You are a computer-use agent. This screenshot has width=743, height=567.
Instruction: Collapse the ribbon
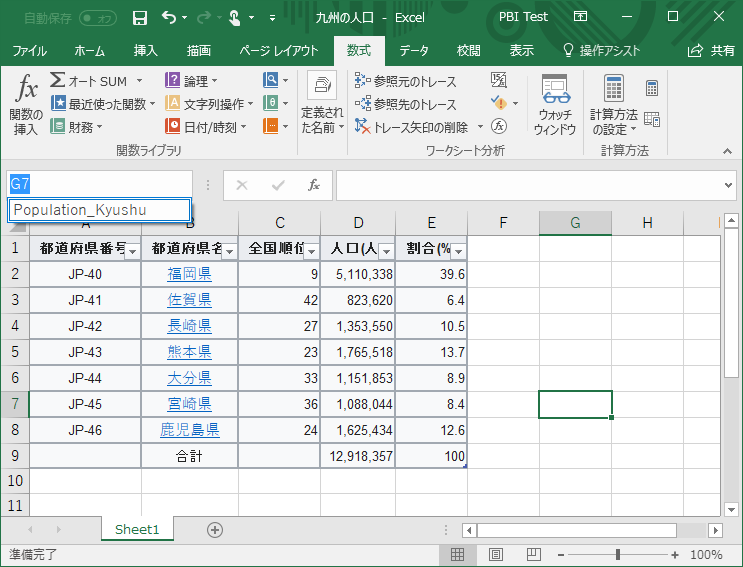tap(727, 152)
